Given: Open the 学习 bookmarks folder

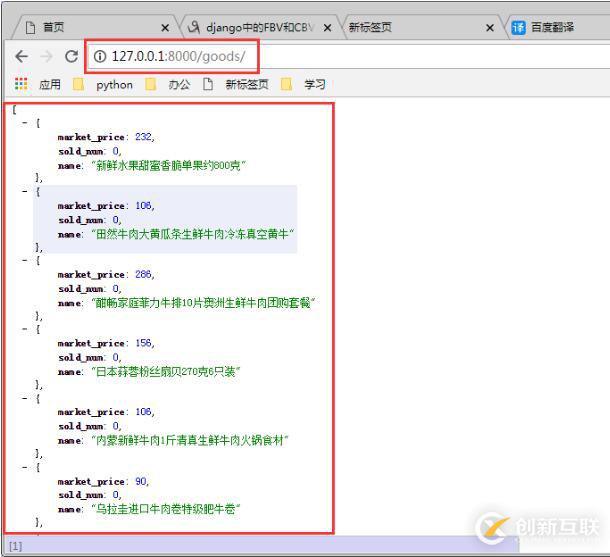Looking at the screenshot, I should (303, 84).
